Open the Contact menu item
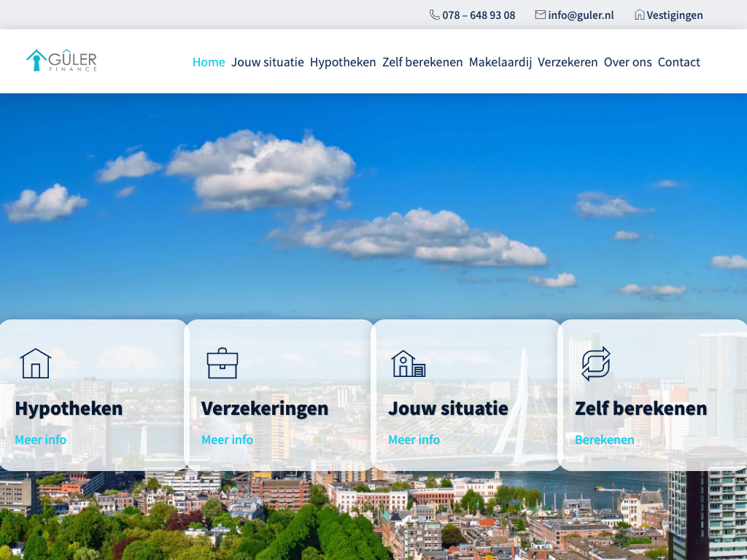Viewport: 747px width, 560px height. (x=678, y=62)
